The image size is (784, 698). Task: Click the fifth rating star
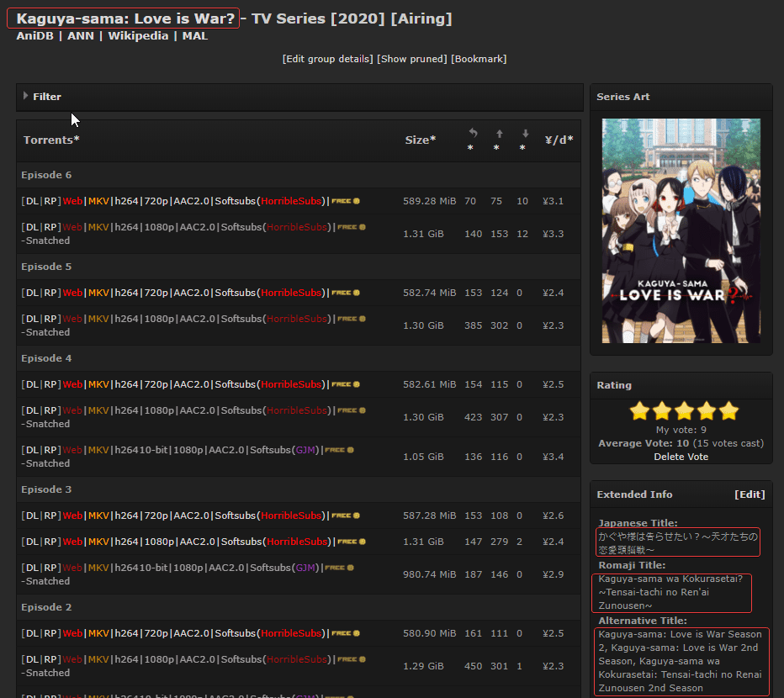click(x=729, y=411)
